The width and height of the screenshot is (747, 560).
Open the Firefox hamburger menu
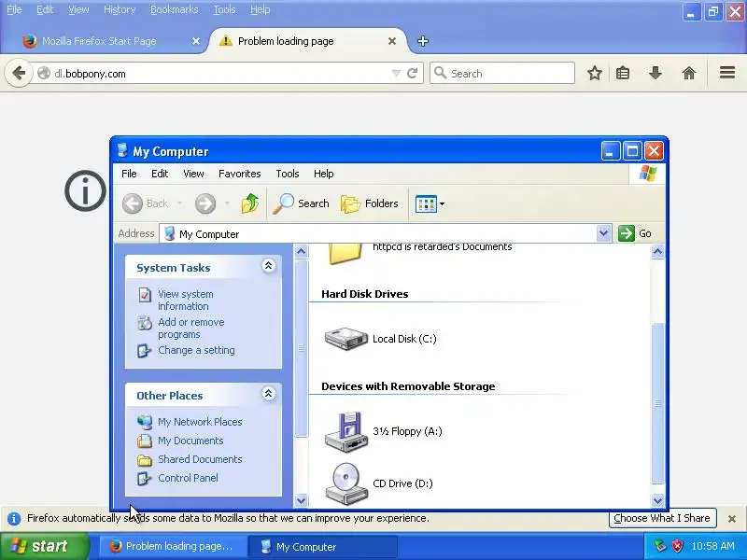[x=727, y=73]
